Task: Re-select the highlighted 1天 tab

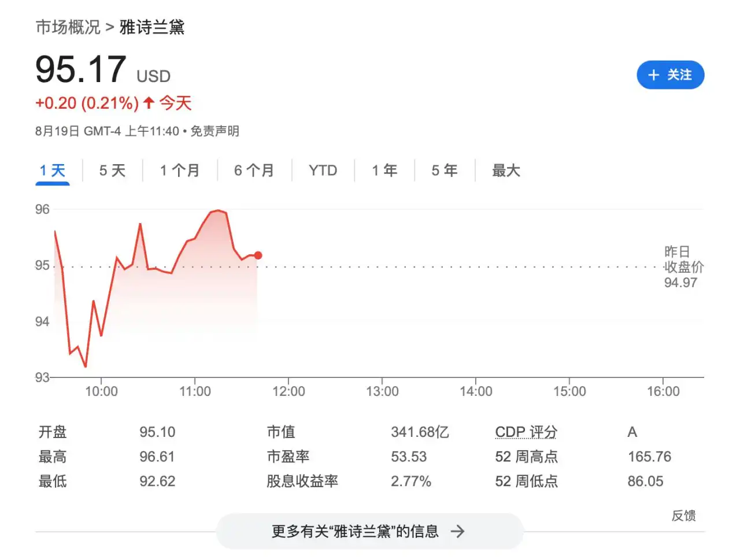Action: tap(53, 170)
